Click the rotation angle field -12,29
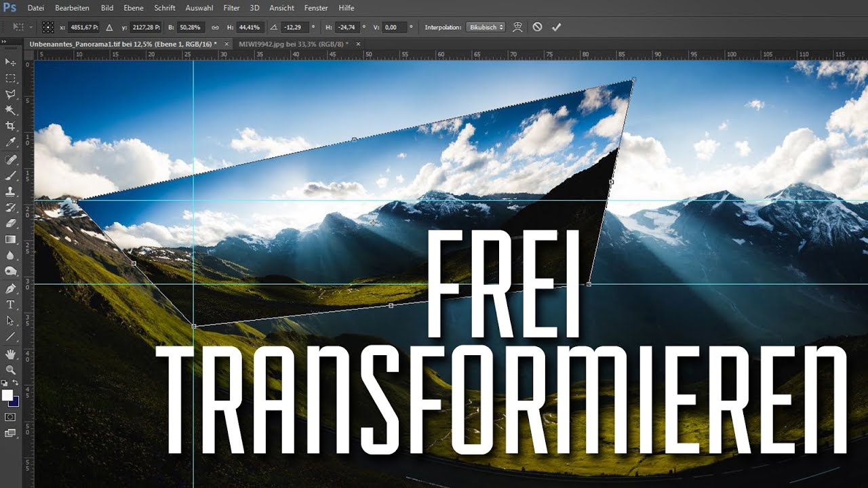Screen dimensions: 868x488 click(x=296, y=27)
